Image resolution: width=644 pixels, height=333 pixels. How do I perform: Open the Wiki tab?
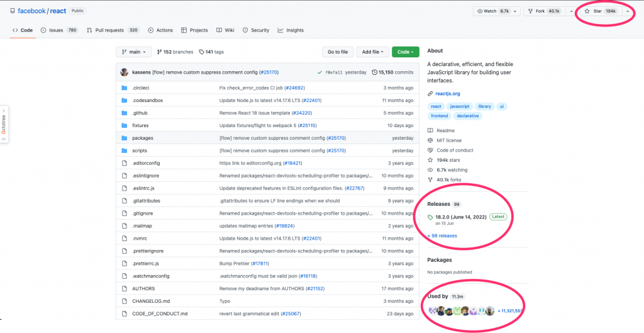pos(226,30)
